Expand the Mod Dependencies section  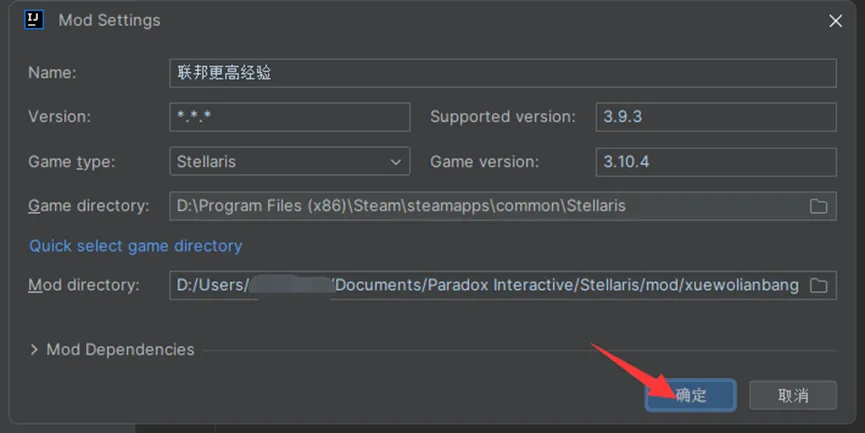(x=34, y=350)
